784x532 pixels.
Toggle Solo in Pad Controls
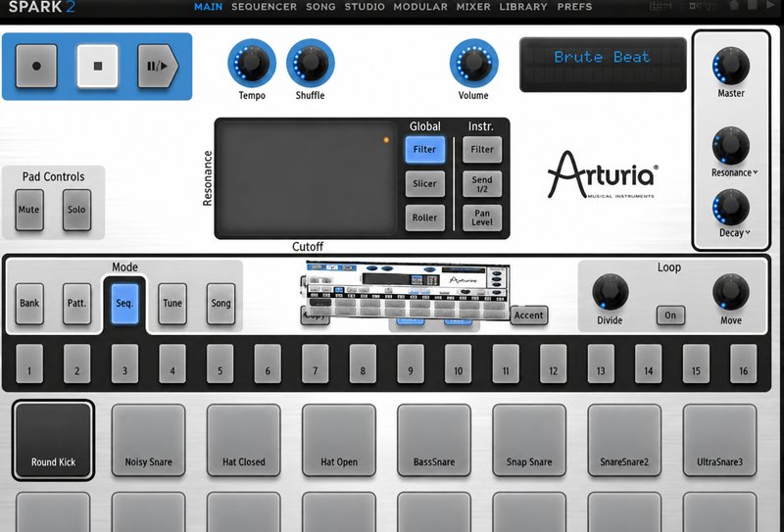click(76, 210)
